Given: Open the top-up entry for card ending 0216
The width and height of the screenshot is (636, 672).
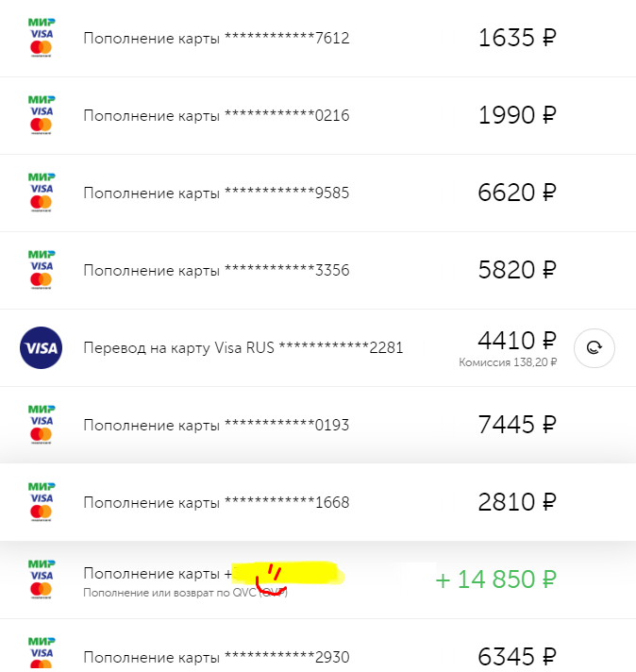Looking at the screenshot, I should tap(216, 116).
